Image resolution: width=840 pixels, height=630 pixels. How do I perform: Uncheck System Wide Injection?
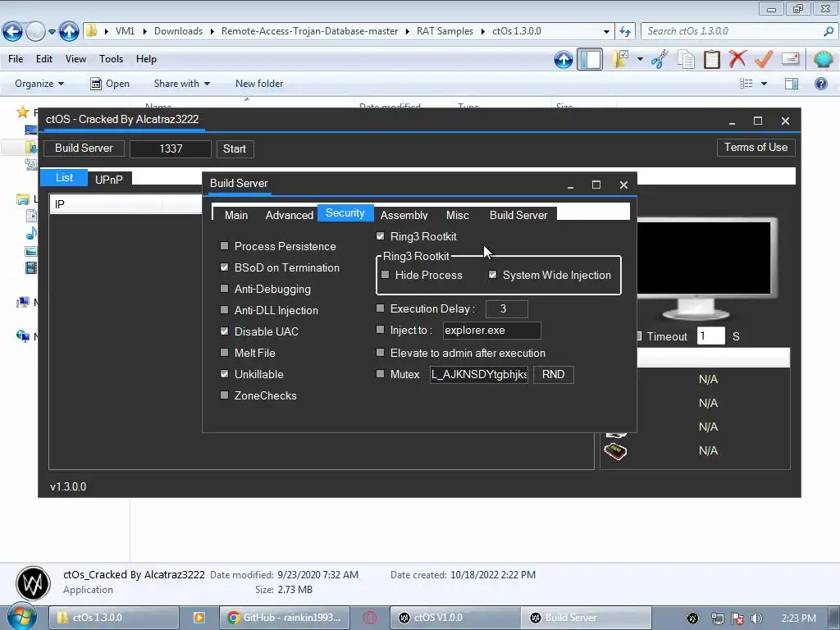pos(493,275)
